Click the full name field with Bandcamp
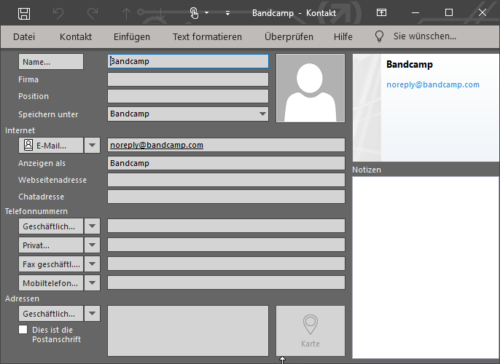 (188, 61)
